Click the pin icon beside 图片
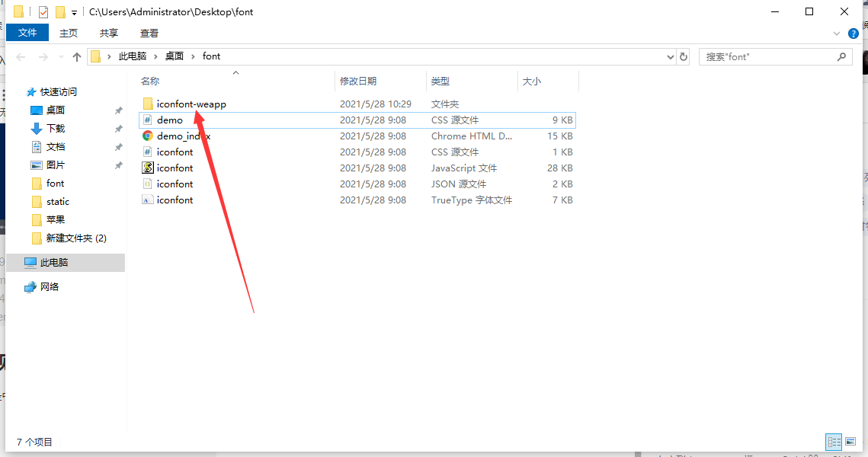 (118, 165)
